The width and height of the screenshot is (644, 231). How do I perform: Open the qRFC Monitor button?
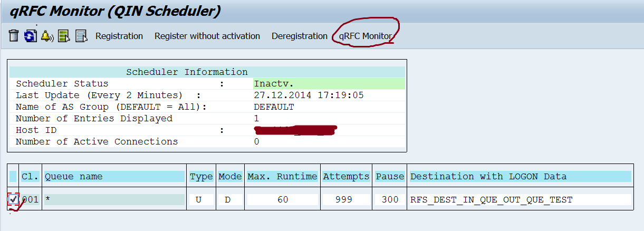click(366, 36)
